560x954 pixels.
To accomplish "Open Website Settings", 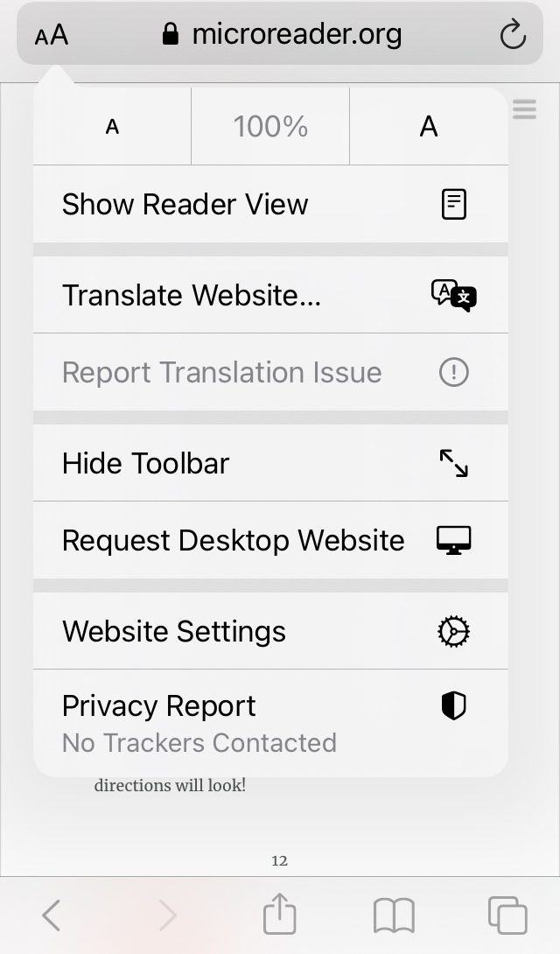I will pos(270,631).
